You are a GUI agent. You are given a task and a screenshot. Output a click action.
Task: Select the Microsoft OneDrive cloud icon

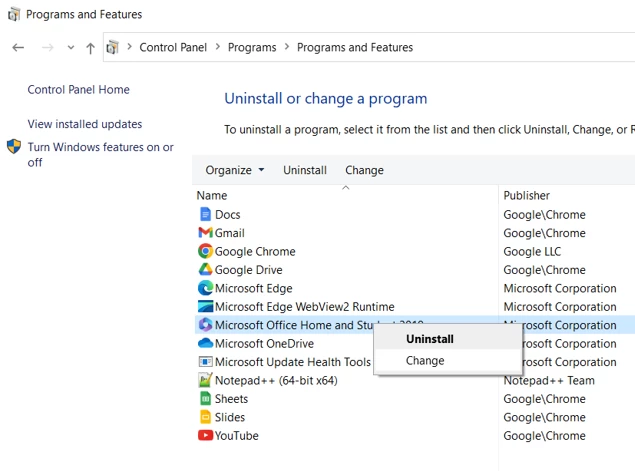tap(205, 343)
